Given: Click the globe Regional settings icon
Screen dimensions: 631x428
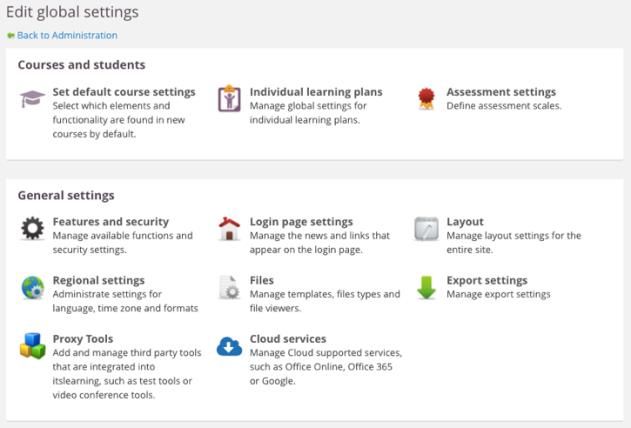Looking at the screenshot, I should [x=33, y=287].
